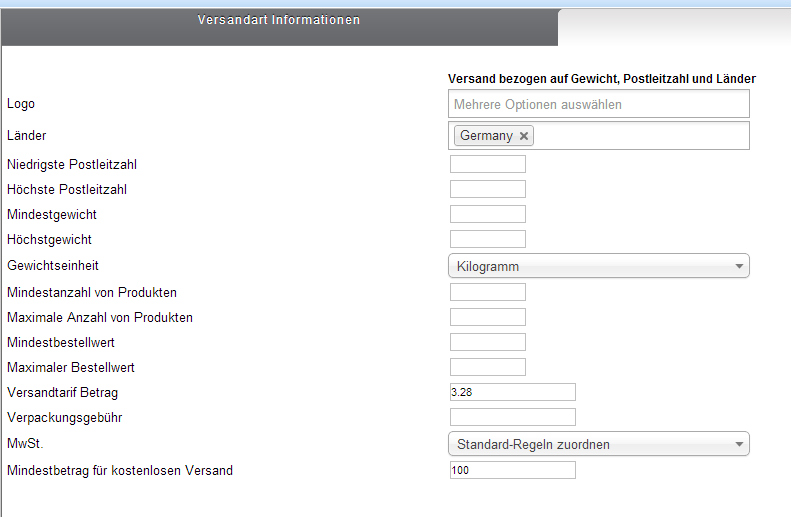
Task: Focus the Mindestanzahl von Produkten field
Action: pos(487,292)
